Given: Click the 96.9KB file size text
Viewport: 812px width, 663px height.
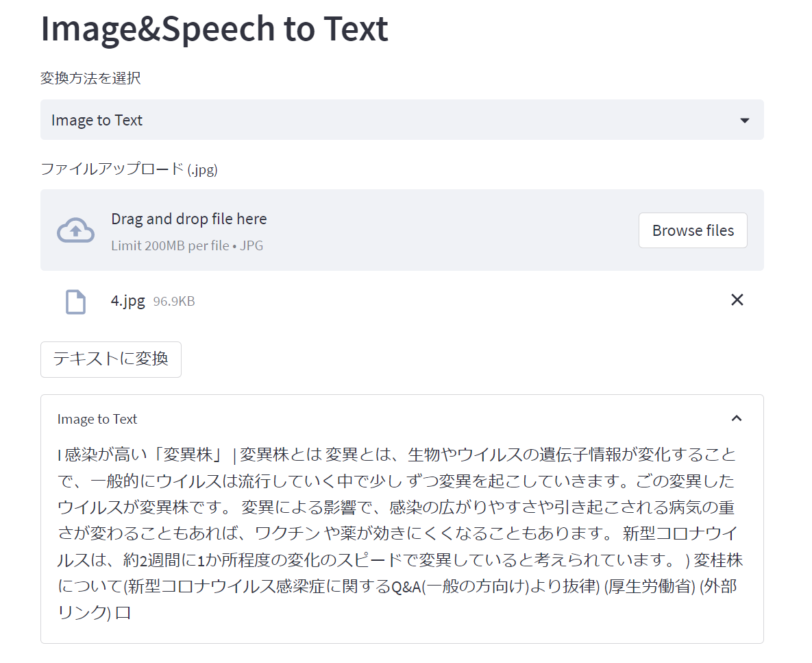Looking at the screenshot, I should tap(174, 302).
